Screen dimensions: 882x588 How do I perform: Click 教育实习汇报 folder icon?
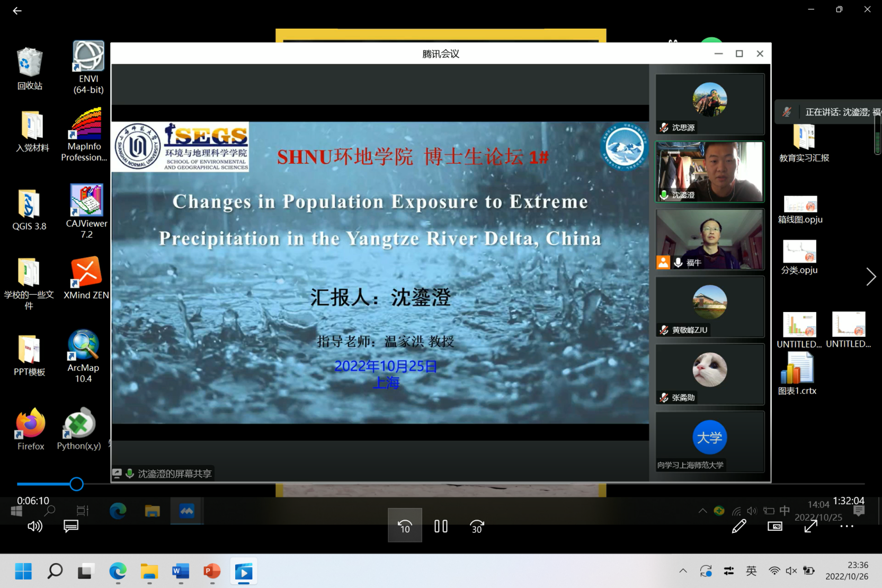tap(804, 143)
